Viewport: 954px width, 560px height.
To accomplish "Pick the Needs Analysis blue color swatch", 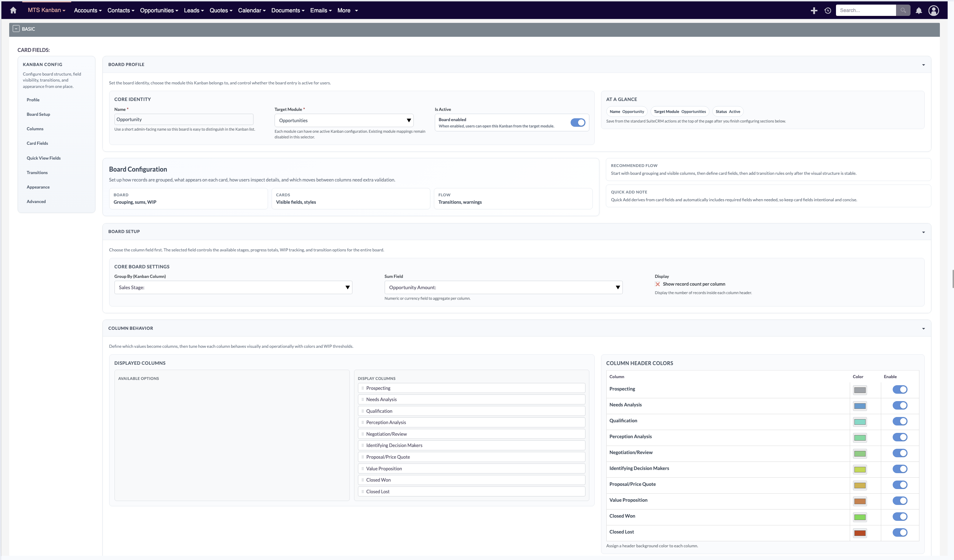I will (x=860, y=406).
